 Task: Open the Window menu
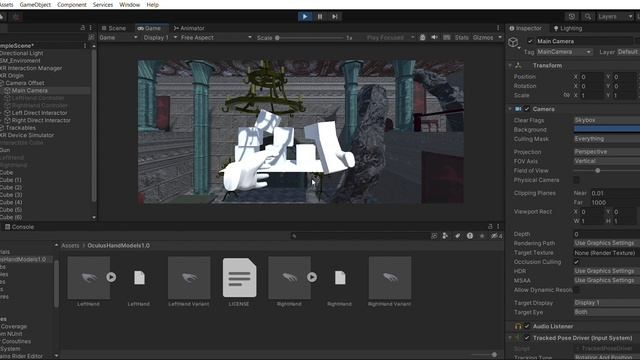(x=129, y=5)
